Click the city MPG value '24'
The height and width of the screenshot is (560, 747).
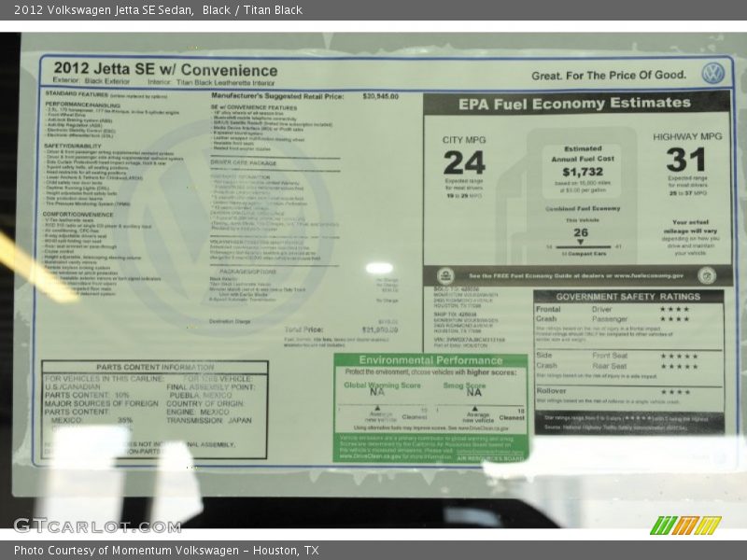point(464,162)
